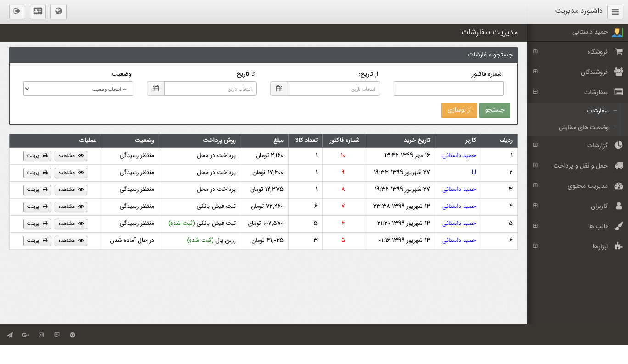Click the green جستجو search button
628x364 pixels.
point(494,110)
